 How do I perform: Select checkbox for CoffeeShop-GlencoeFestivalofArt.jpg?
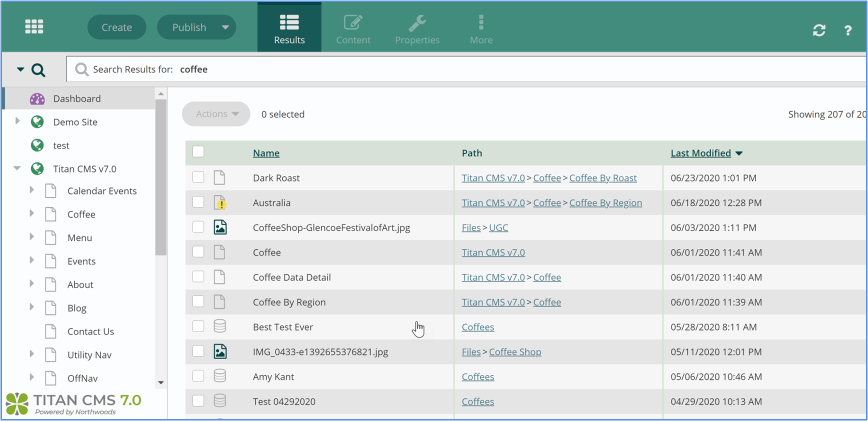[x=198, y=226]
